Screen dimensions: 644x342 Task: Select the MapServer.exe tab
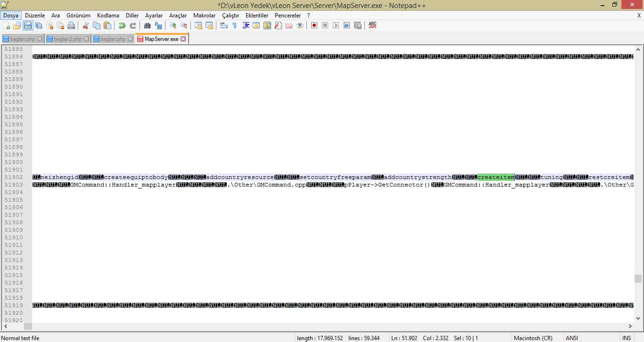pos(161,39)
